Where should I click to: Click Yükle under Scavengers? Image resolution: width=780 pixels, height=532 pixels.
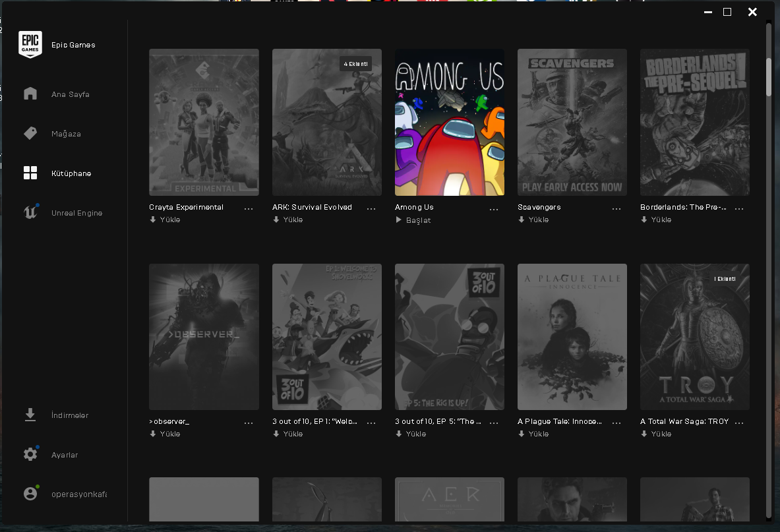coord(533,220)
